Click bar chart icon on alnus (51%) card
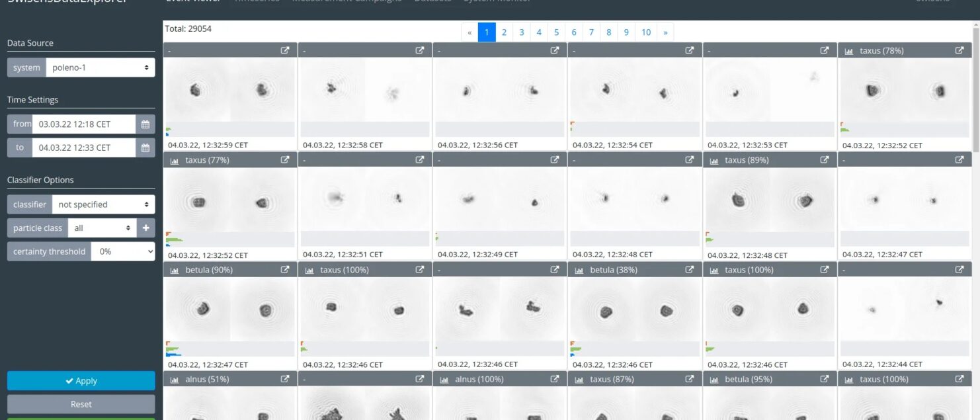 (x=175, y=380)
